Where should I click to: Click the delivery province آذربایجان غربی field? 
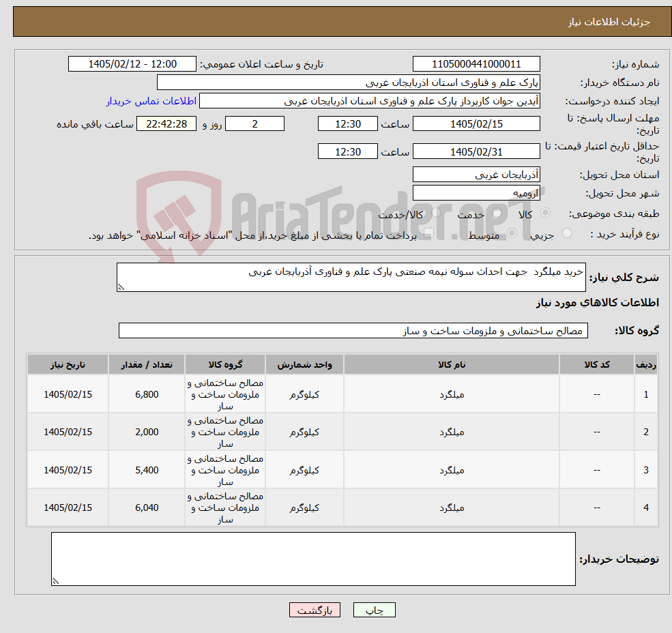476,175
